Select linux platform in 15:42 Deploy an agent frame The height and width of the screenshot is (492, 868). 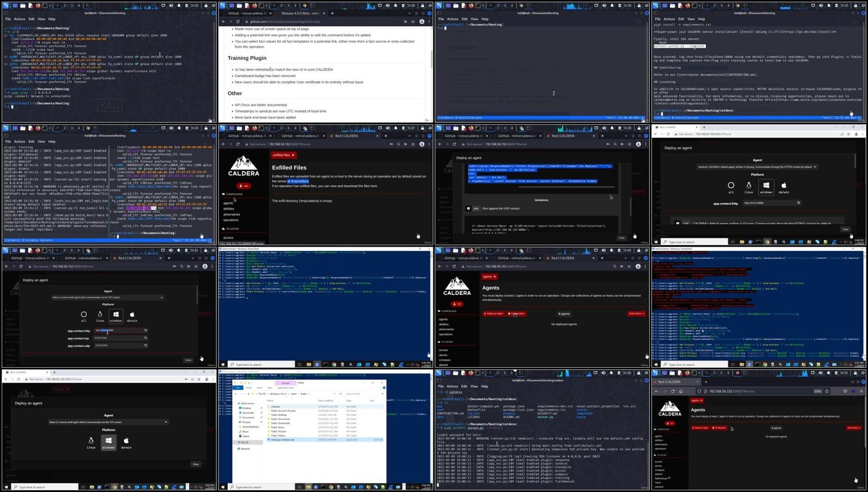[100, 316]
